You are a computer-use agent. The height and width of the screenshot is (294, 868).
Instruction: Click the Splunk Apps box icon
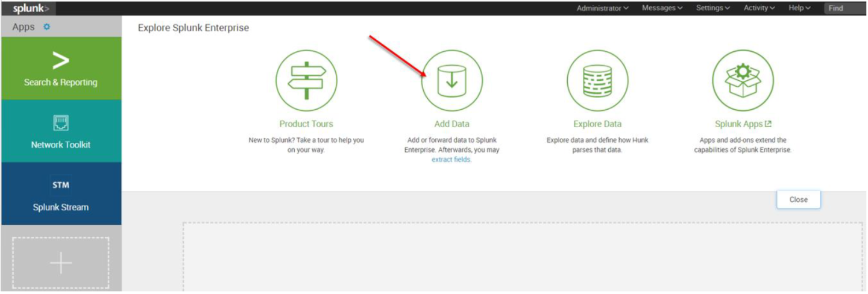point(743,81)
